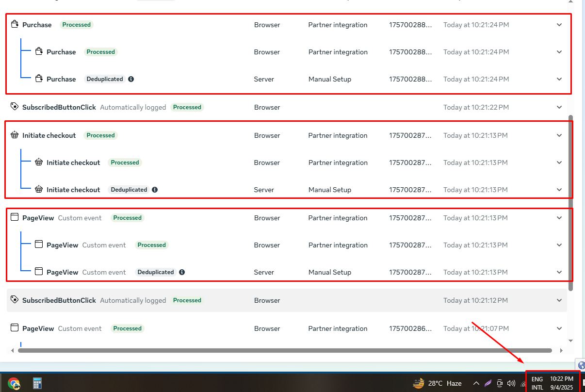Image resolution: width=585 pixels, height=392 pixels.
Task: Click tag icon of SubscribedButtonClick at 10:21:22 PM
Action: click(x=15, y=107)
